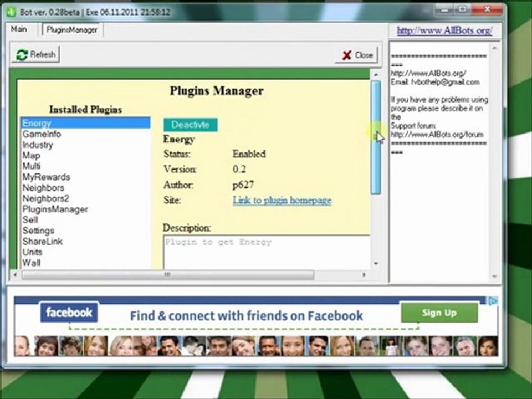
Task: Click the 'Find & connect with friends' ad text
Action: pyautogui.click(x=246, y=316)
